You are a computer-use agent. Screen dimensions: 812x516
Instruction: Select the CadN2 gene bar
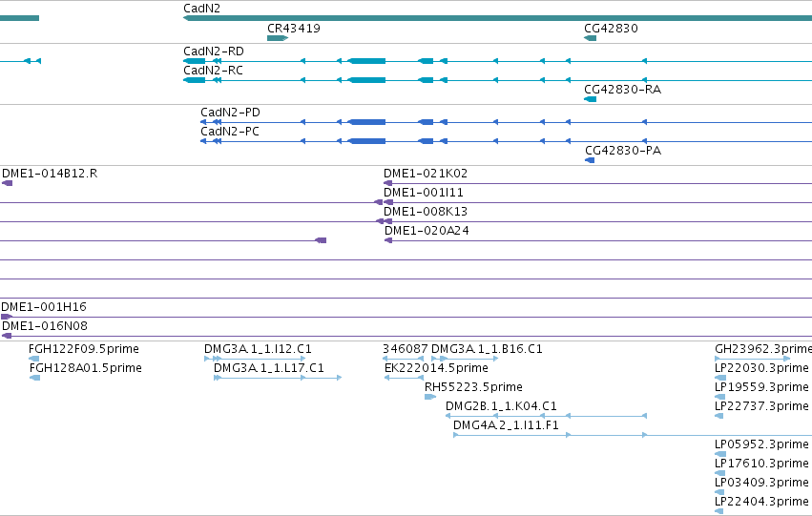(x=497, y=18)
